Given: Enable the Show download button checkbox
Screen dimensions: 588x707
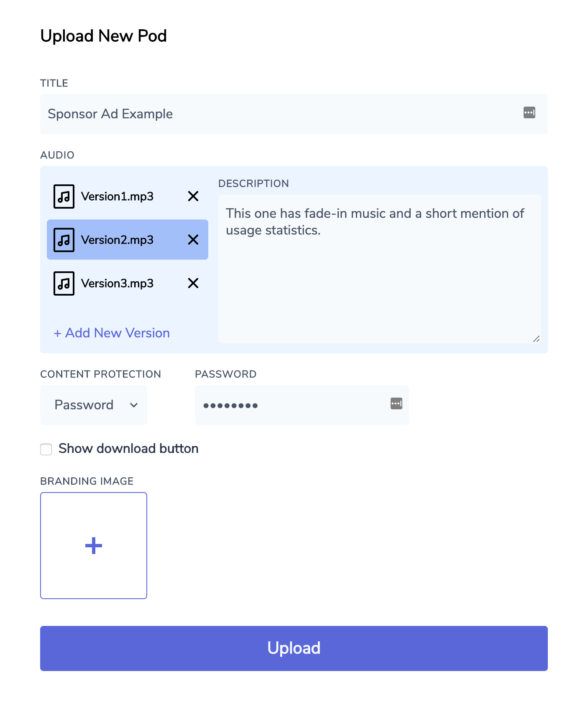Looking at the screenshot, I should [46, 449].
